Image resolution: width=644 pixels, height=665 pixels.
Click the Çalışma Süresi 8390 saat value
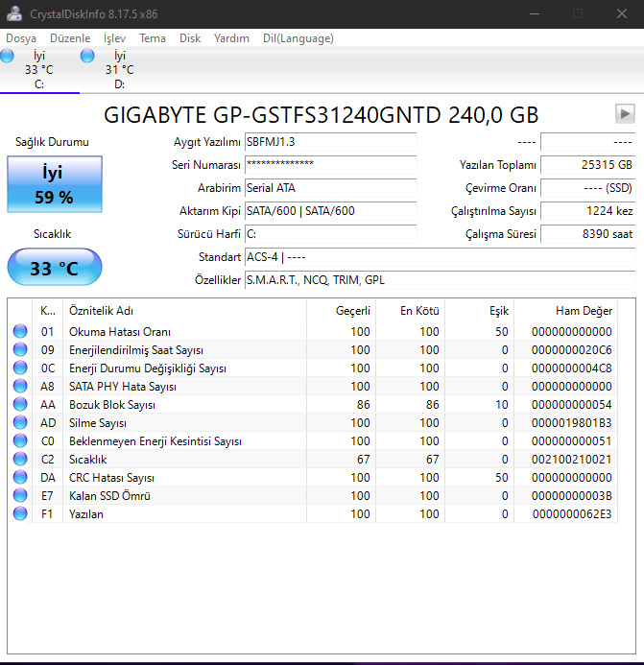(x=588, y=234)
